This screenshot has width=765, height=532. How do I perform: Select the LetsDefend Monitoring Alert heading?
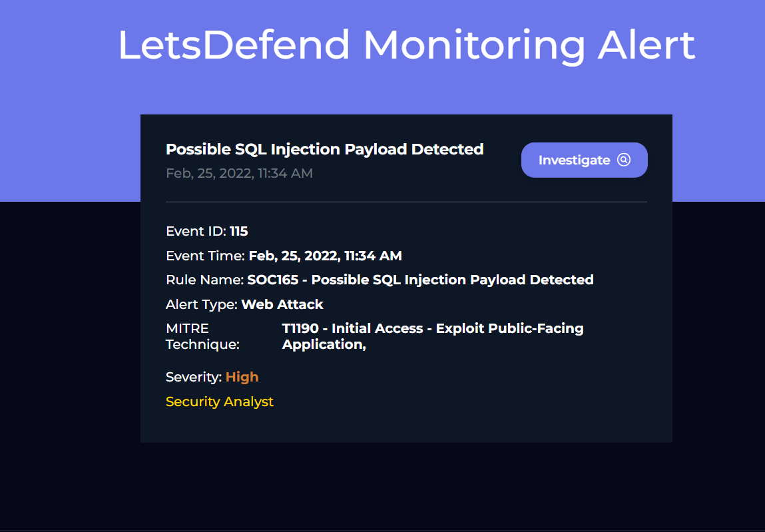406,45
